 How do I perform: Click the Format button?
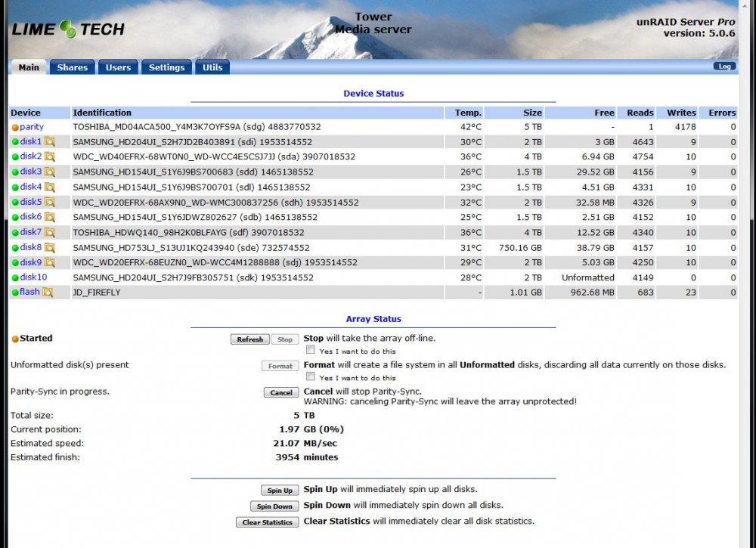(x=280, y=366)
